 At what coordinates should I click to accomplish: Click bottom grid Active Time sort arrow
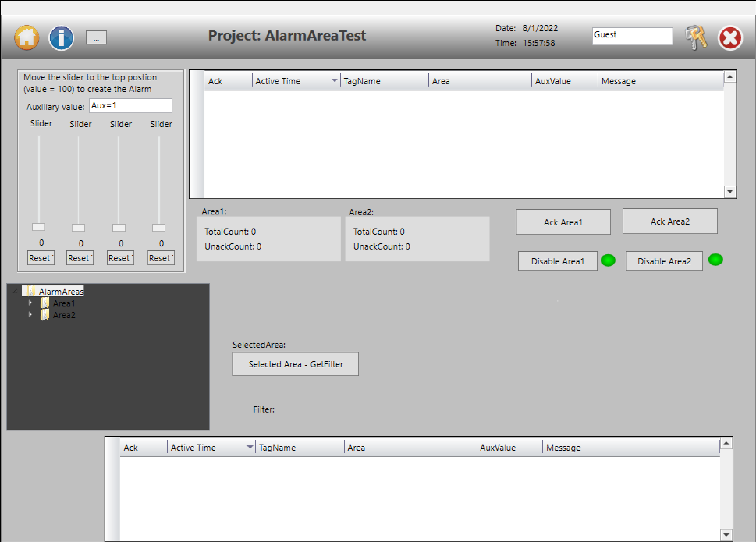click(250, 447)
